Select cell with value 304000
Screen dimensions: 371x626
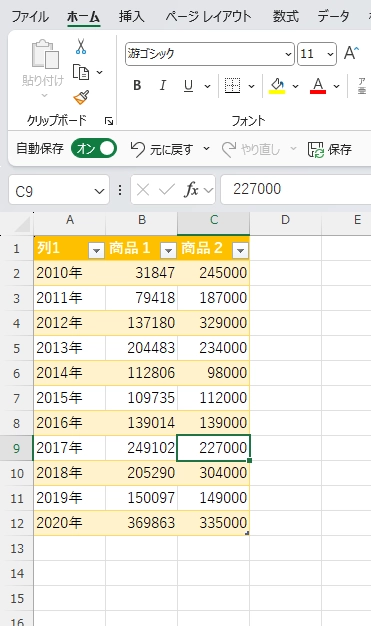click(214, 473)
